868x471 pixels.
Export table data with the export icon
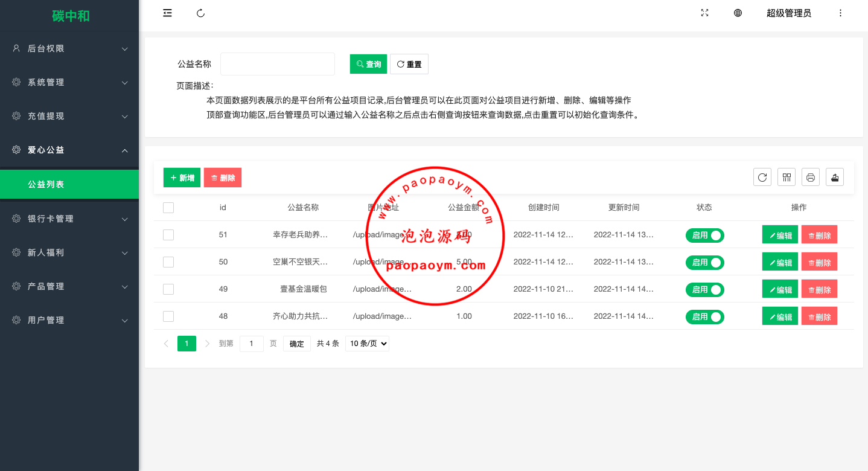835,177
